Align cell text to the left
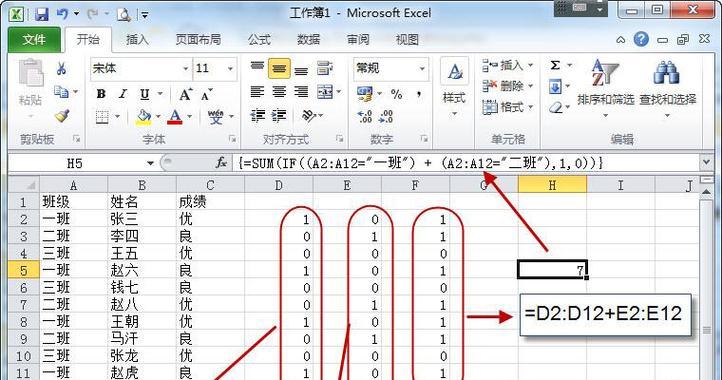Screen dimensions: 722x380 tap(257, 92)
